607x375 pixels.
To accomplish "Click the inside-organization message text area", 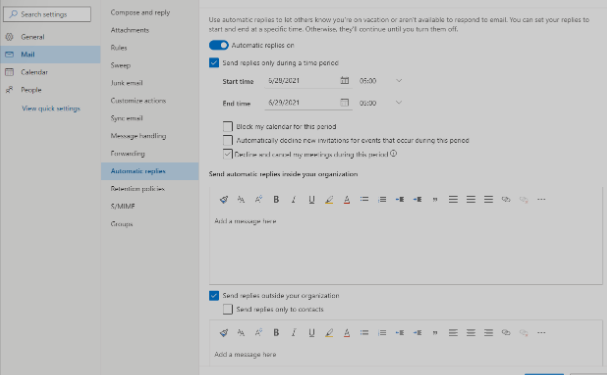I will [x=406, y=248].
